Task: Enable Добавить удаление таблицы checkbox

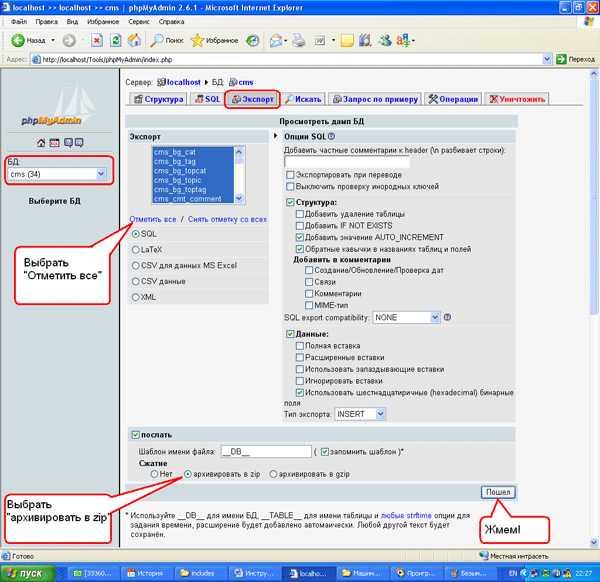Action: (300, 214)
